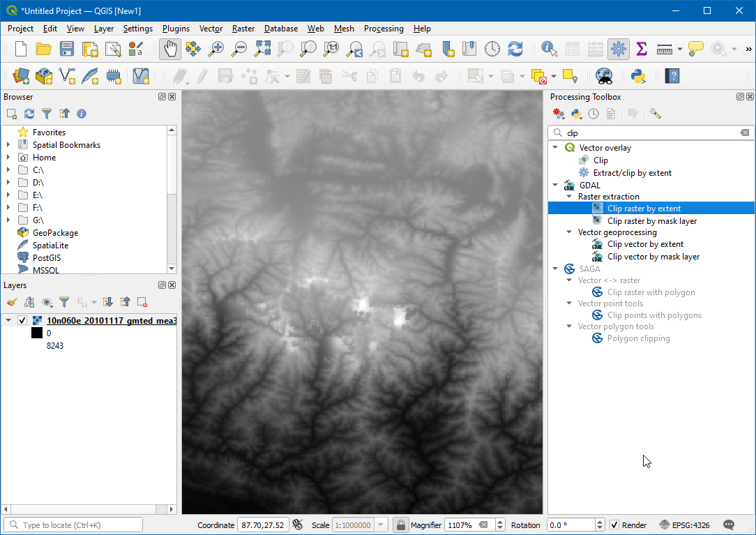Refresh the Browser panel
The height and width of the screenshot is (535, 756).
pyautogui.click(x=29, y=114)
